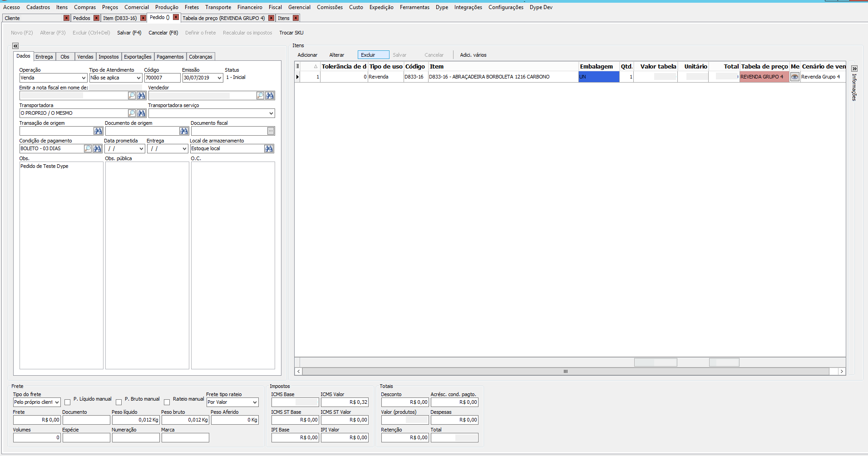868x456 pixels.
Task: Click the Condição de pagamento binoculars icon
Action: 98,149
